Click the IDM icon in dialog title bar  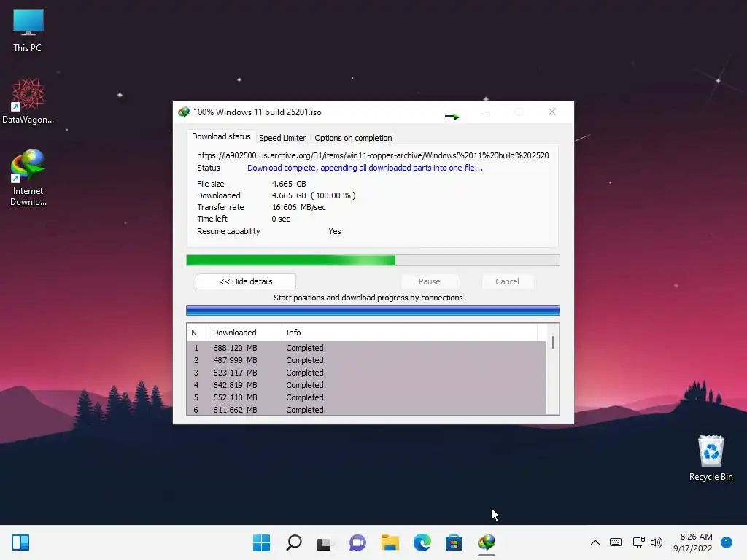point(183,112)
